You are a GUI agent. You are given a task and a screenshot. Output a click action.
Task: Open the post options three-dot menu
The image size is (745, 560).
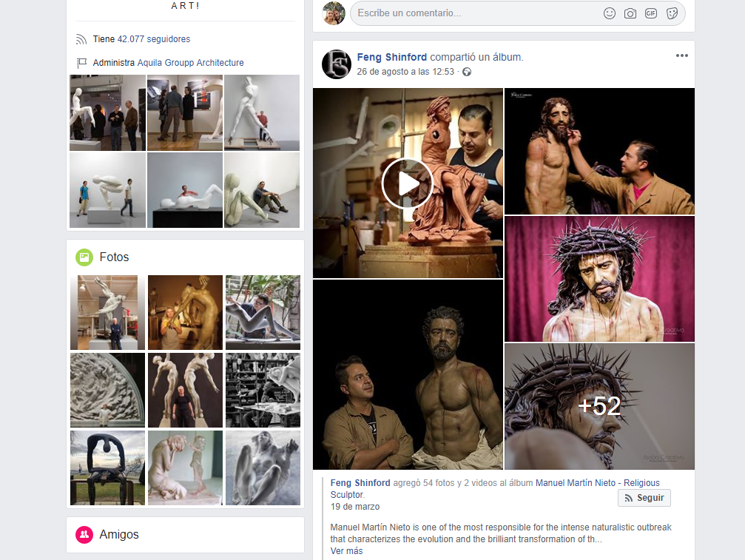pyautogui.click(x=681, y=56)
